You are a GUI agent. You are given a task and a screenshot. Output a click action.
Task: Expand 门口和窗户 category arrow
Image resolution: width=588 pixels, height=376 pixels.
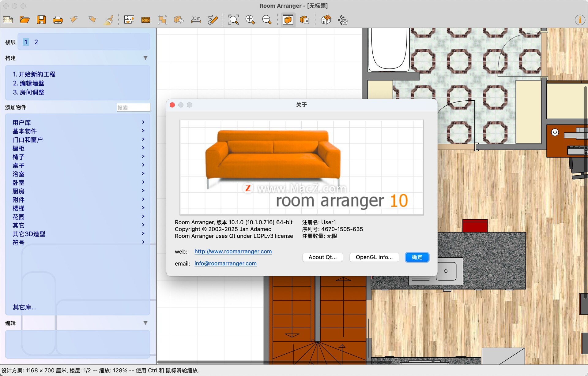point(143,139)
